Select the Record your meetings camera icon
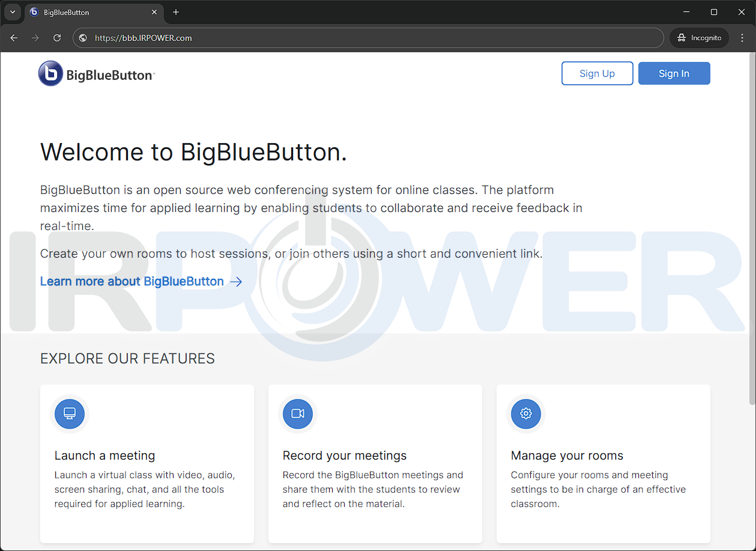The height and width of the screenshot is (551, 756). (x=298, y=413)
